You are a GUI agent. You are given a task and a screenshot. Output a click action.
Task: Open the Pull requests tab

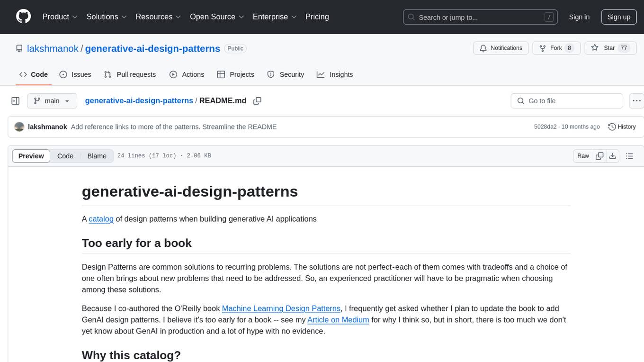pyautogui.click(x=130, y=74)
